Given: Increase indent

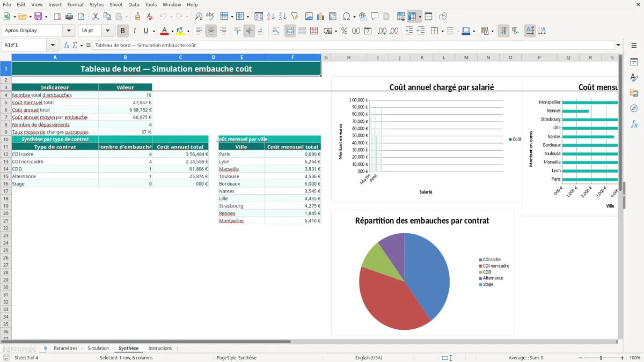Looking at the screenshot, I should coord(409,31).
